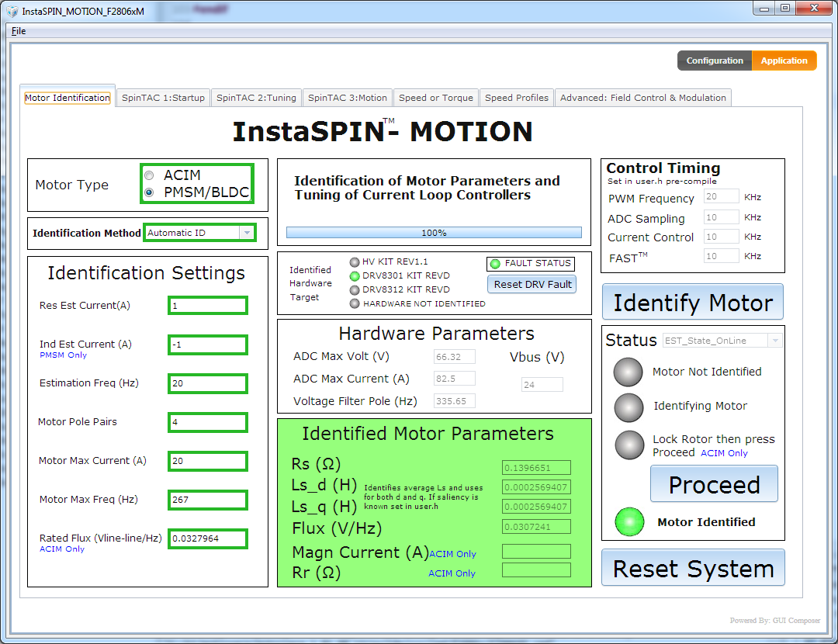Click the Ls_d inductance value field
Screen dimensions: 838x644
[537, 486]
